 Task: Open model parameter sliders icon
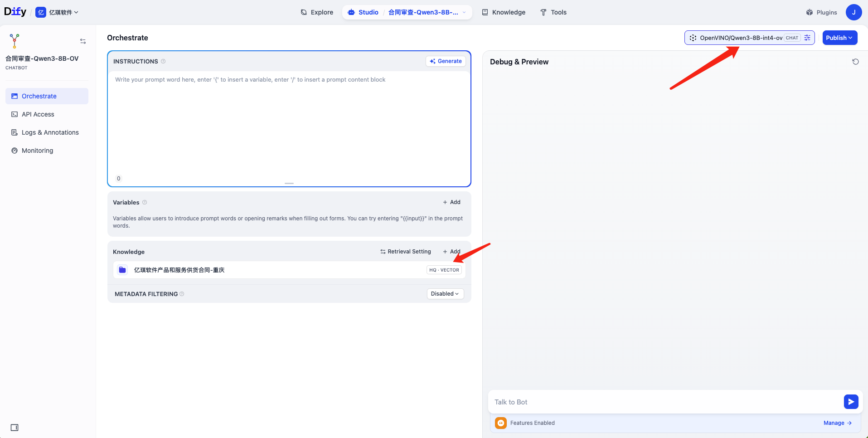[807, 38]
